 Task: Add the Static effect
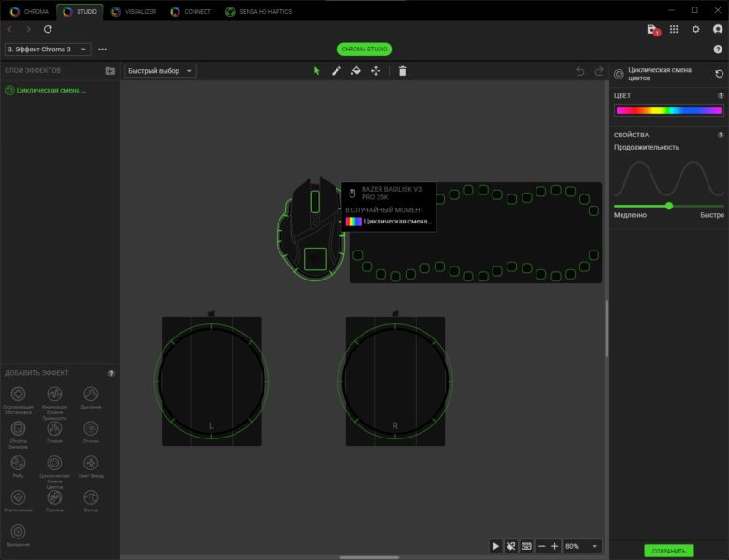click(18, 497)
